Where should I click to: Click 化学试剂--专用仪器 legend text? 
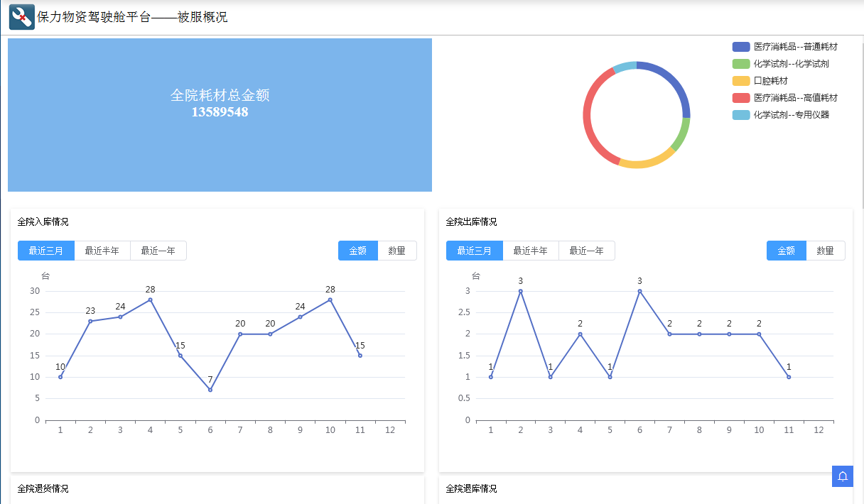pyautogui.click(x=791, y=115)
